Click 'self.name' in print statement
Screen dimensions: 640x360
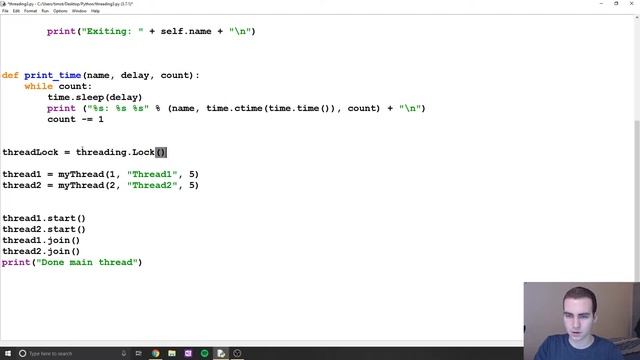pyautogui.click(x=186, y=31)
